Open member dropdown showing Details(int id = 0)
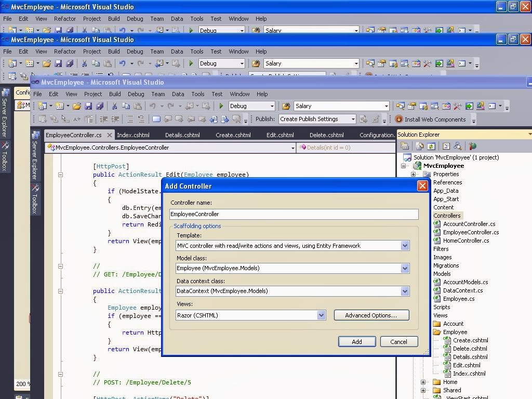 pyautogui.click(x=345, y=148)
